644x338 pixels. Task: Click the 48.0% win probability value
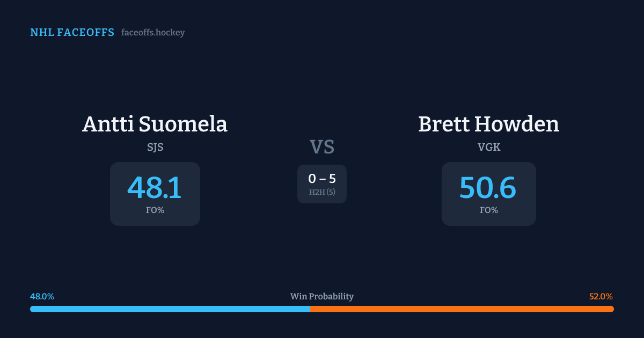[x=42, y=296]
